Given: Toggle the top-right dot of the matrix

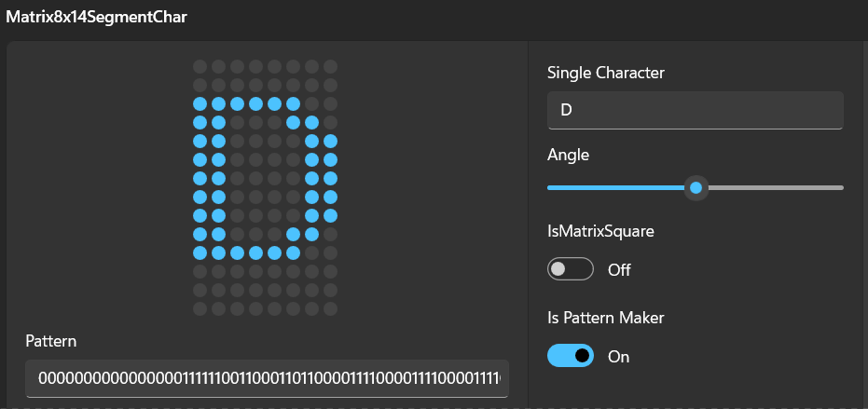Looking at the screenshot, I should [x=330, y=67].
